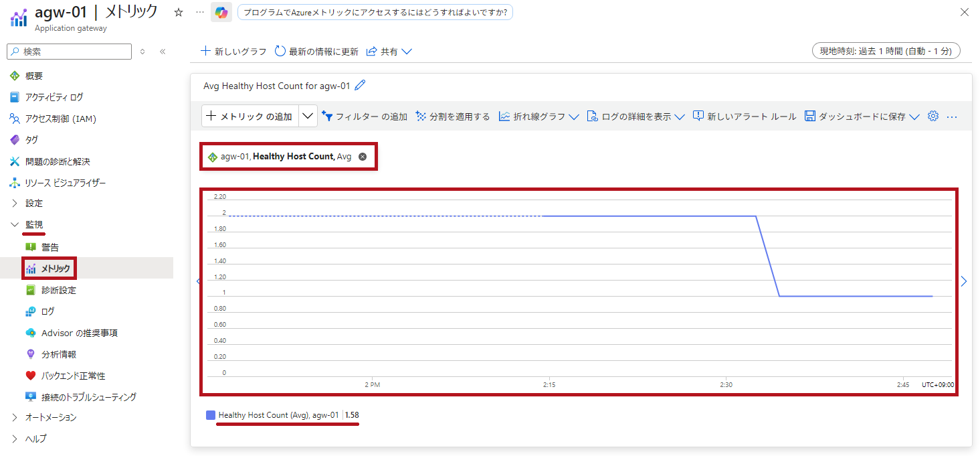
Task: Open the ellipsis menu beside the title
Action: coord(199,13)
